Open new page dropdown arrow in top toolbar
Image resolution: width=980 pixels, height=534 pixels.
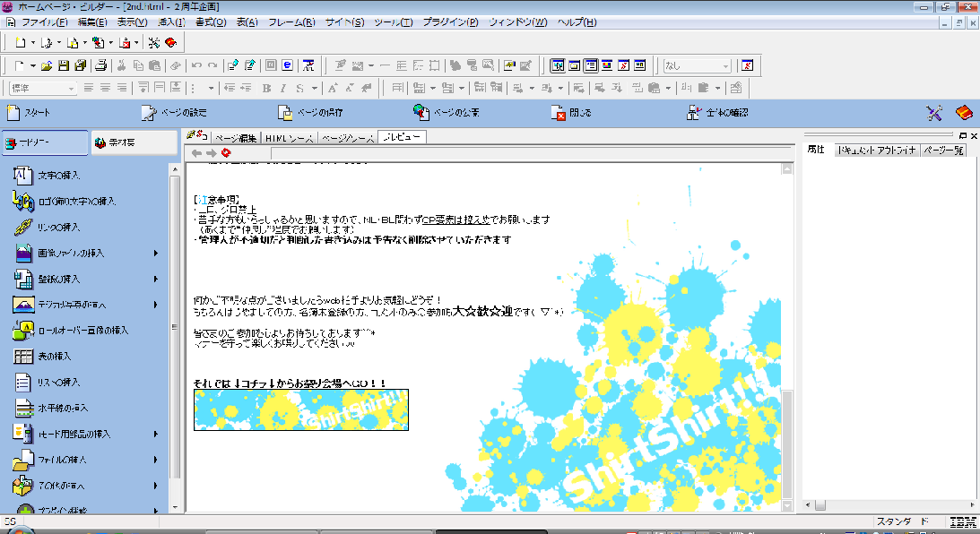coord(33,42)
